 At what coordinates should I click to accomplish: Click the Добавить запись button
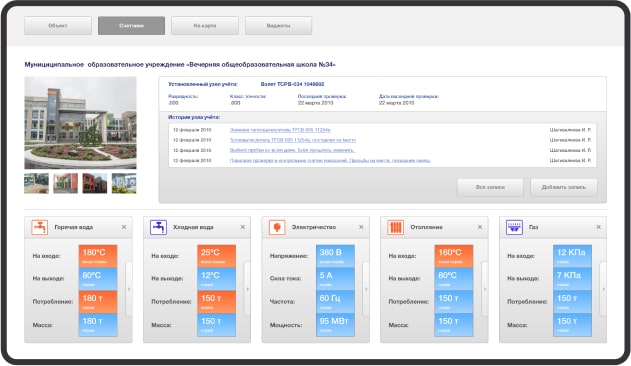coord(564,187)
